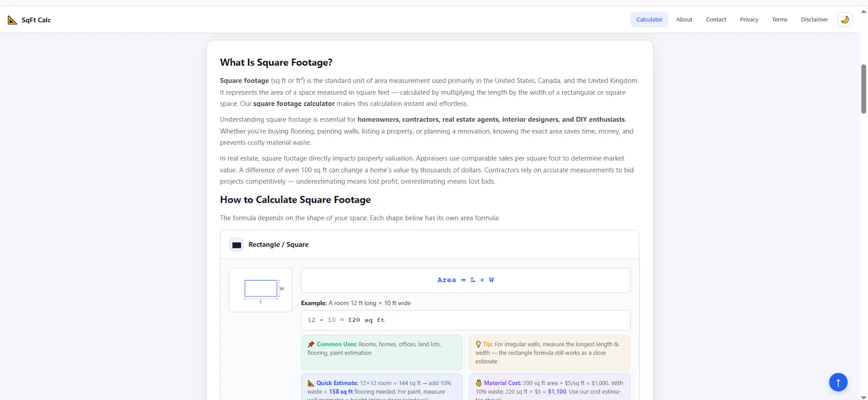Click the SqFt Calc ruler logo icon
The height and width of the screenshot is (400, 868).
[x=12, y=20]
